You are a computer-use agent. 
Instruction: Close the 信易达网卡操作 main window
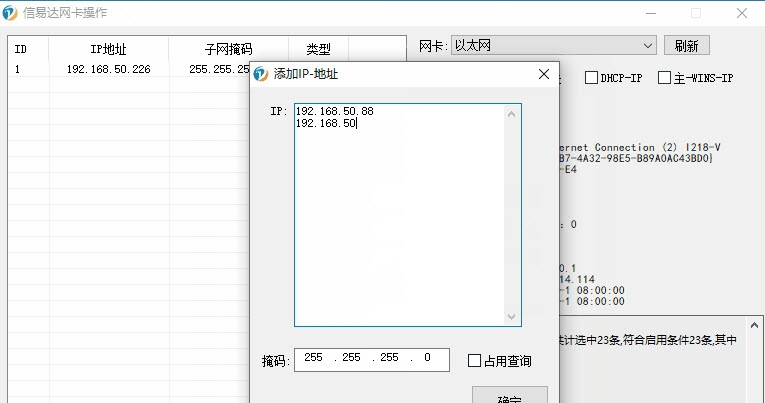(x=742, y=13)
